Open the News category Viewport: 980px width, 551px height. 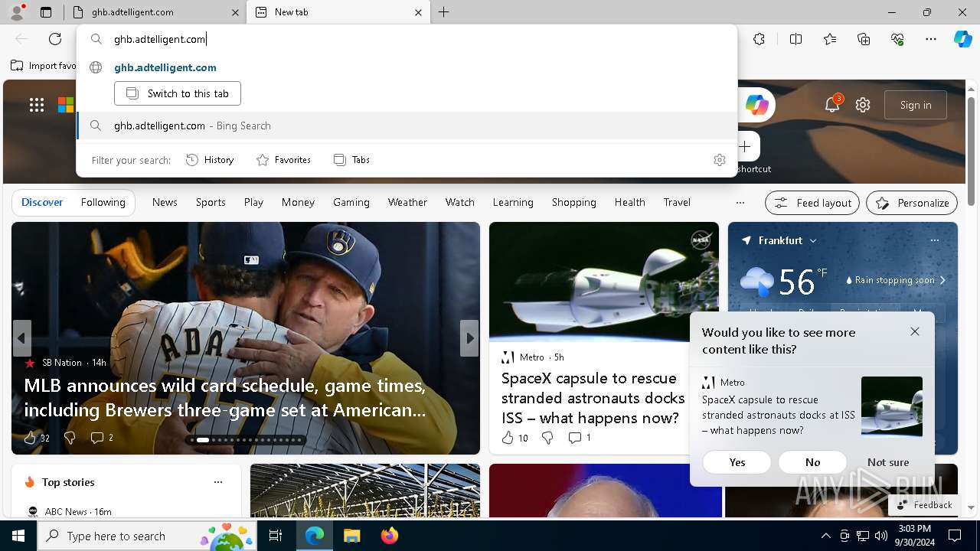165,203
